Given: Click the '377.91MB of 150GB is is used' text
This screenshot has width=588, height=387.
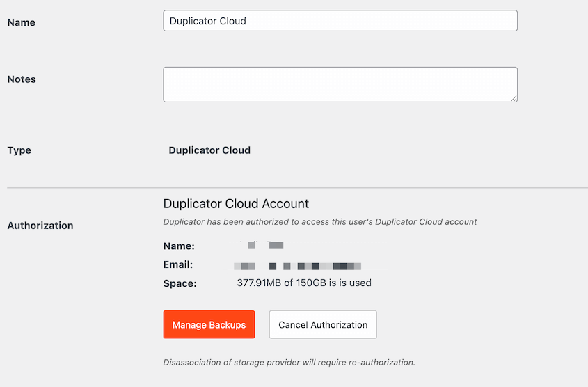Looking at the screenshot, I should coord(304,283).
